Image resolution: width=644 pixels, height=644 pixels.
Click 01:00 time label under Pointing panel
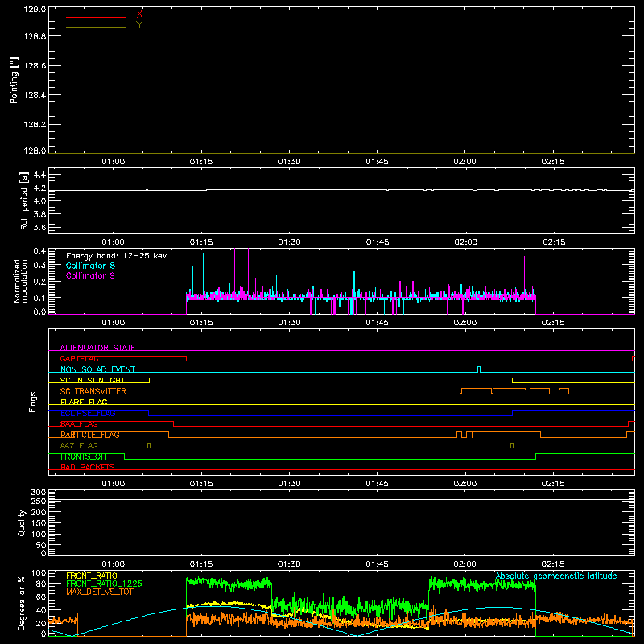[x=114, y=162]
